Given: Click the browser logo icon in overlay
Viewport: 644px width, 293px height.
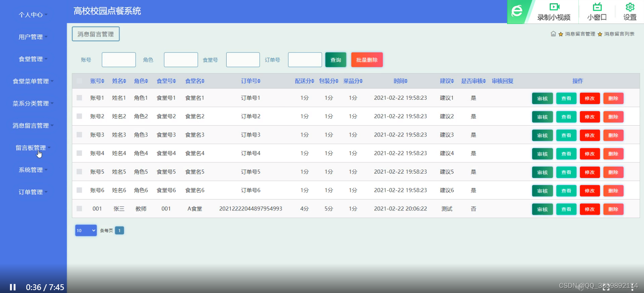Looking at the screenshot, I should 517,11.
